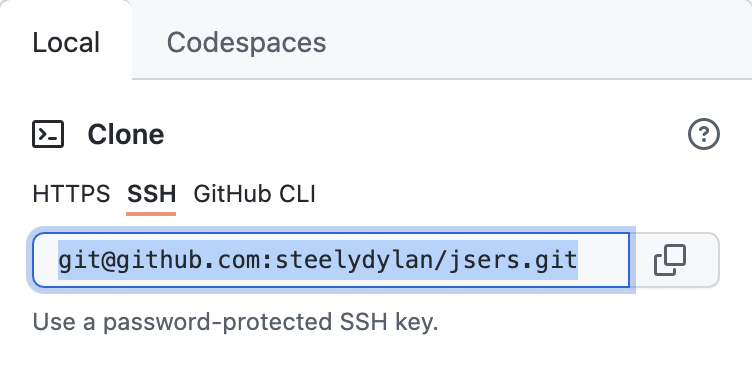Click the orange-underlined SSH label
This screenshot has height=372, width=752.
151,195
